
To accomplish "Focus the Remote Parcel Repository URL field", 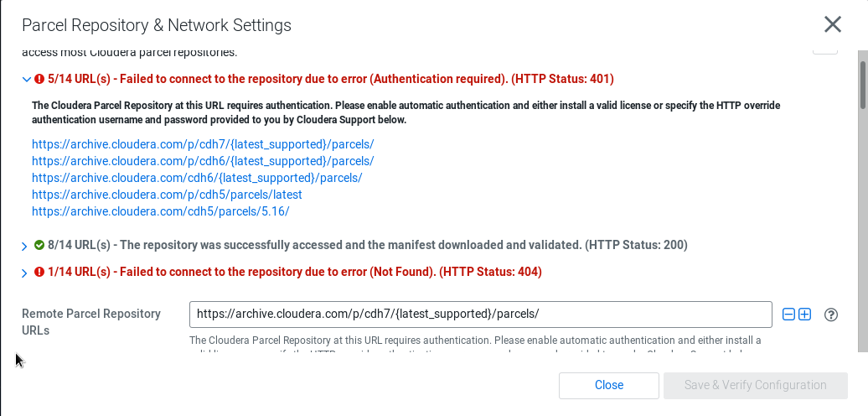I will pyautogui.click(x=481, y=315).
